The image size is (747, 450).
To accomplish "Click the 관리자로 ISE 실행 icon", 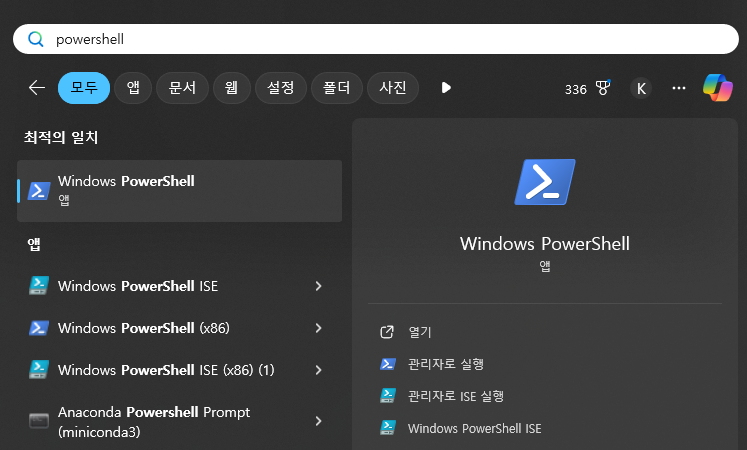I will coord(388,396).
